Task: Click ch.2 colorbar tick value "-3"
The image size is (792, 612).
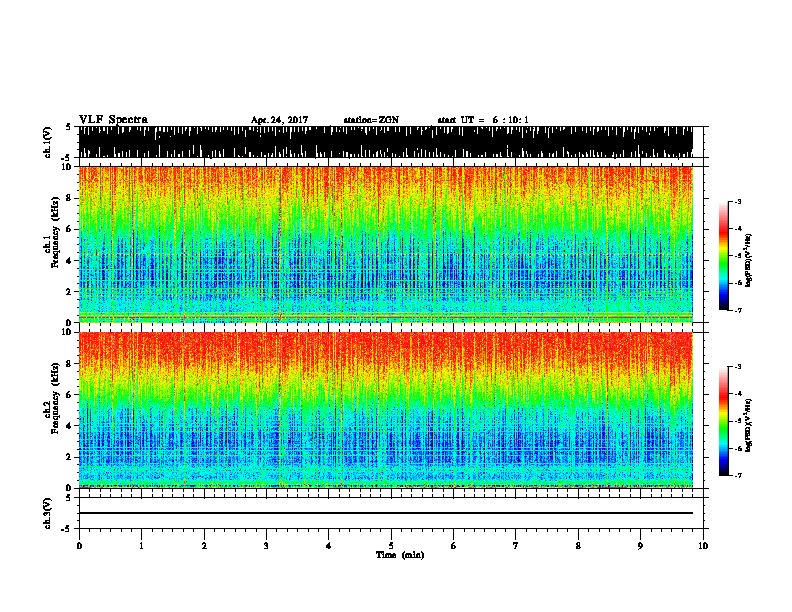Action: click(x=738, y=367)
